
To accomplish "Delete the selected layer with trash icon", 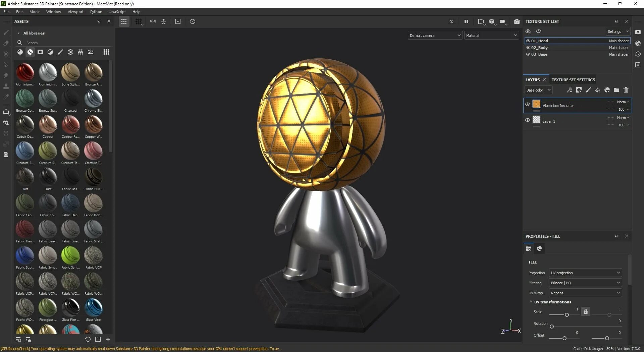I will [x=626, y=90].
